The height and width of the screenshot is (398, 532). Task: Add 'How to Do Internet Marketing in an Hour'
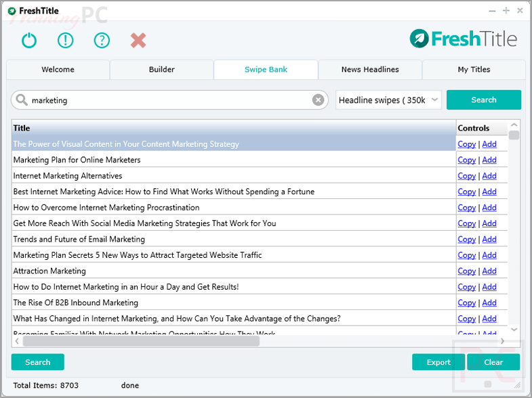tap(489, 287)
